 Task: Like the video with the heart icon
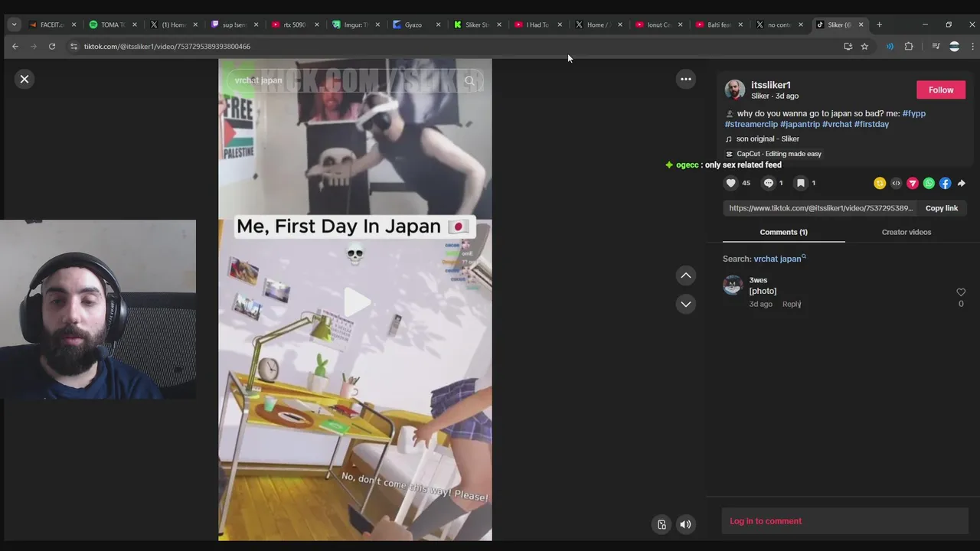[731, 183]
